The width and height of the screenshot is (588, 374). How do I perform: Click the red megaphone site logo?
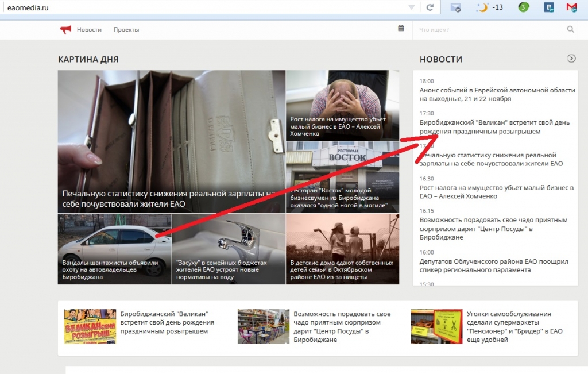pos(66,29)
